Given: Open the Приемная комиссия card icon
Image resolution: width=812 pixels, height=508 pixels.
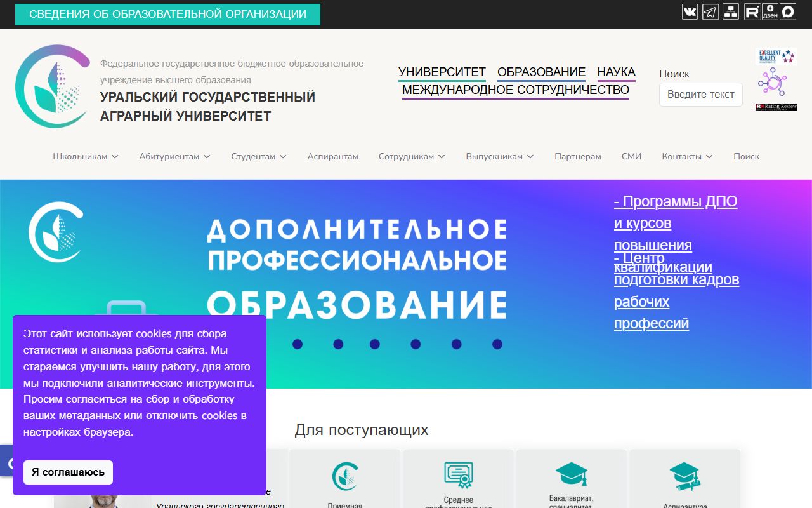Looking at the screenshot, I should point(345,476).
